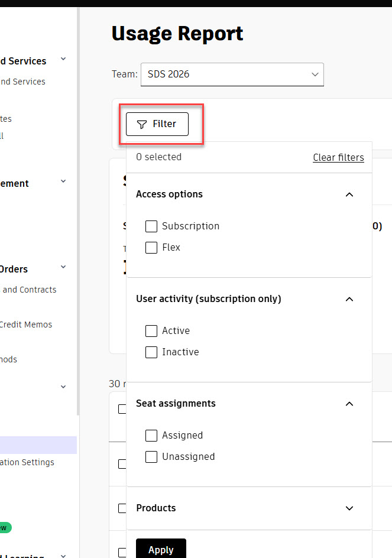Open the 'nd Services' sidebar item
The image size is (392, 558).
(23, 82)
